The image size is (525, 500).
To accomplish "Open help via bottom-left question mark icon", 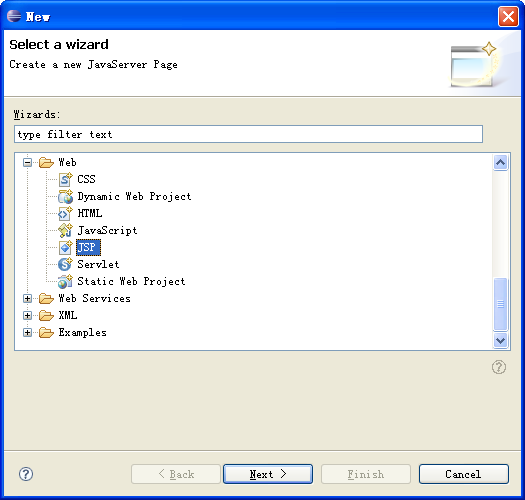I will [26, 474].
